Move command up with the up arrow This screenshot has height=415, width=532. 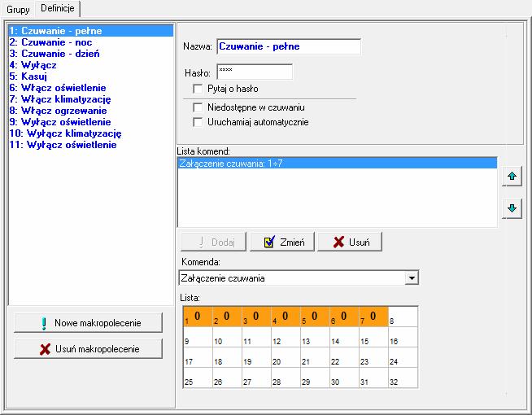512,176
